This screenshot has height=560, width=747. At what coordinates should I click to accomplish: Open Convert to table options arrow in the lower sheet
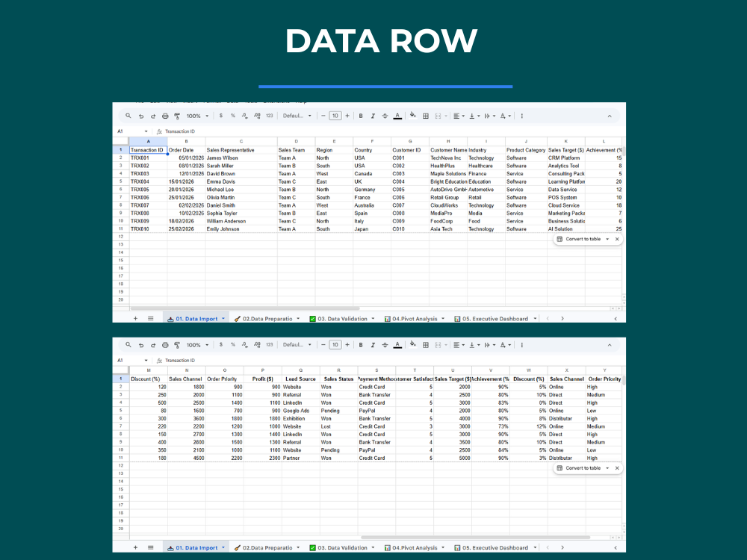click(x=607, y=468)
